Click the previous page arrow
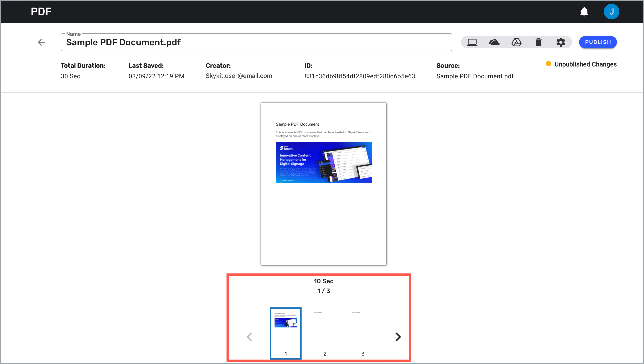 coord(249,337)
